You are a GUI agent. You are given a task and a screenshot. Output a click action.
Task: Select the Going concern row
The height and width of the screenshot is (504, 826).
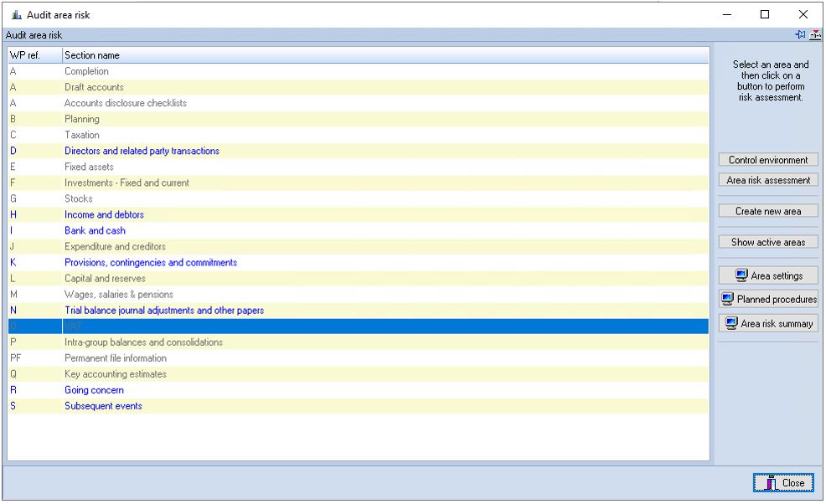coord(359,389)
